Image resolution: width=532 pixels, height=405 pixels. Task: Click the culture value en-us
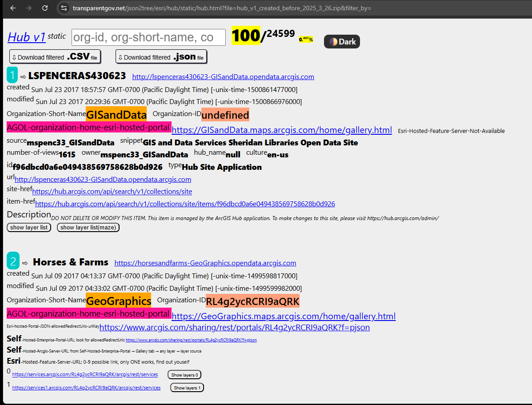278,155
